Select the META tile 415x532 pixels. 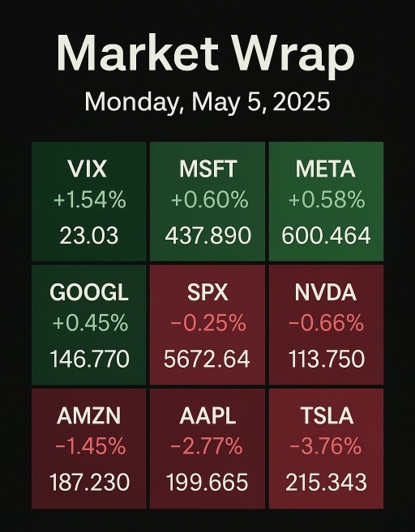pyautogui.click(x=327, y=202)
